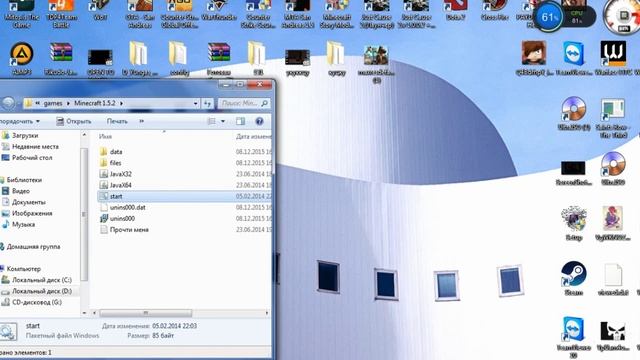Click the navigation pane scroll-down arrow
Image resolution: width=640 pixels, height=360 pixels.
[x=84, y=313]
